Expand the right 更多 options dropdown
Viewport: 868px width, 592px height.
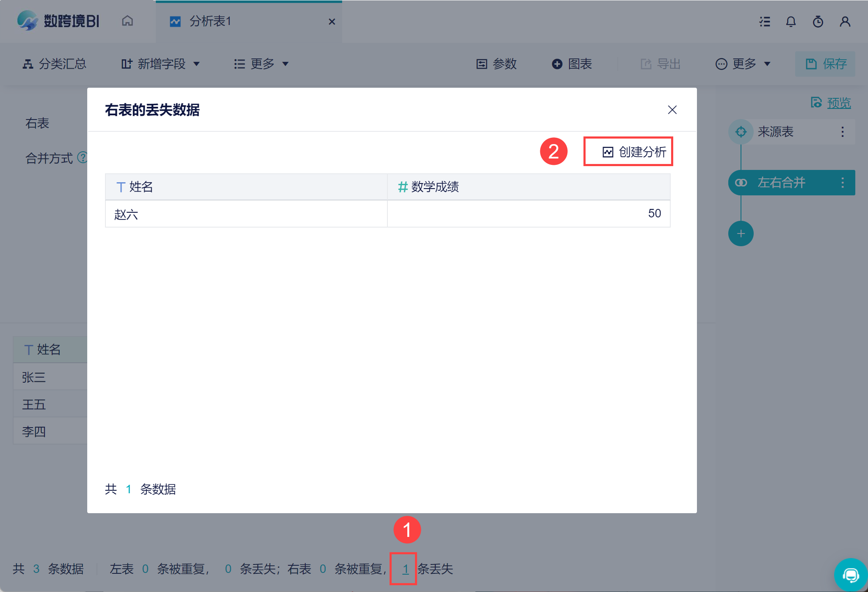(x=743, y=64)
